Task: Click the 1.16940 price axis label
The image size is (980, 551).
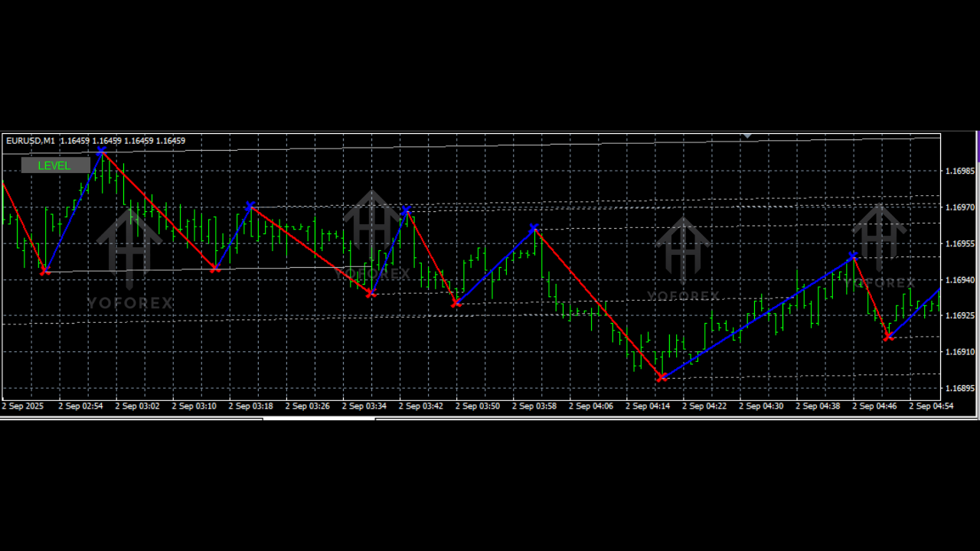Action: (x=960, y=280)
